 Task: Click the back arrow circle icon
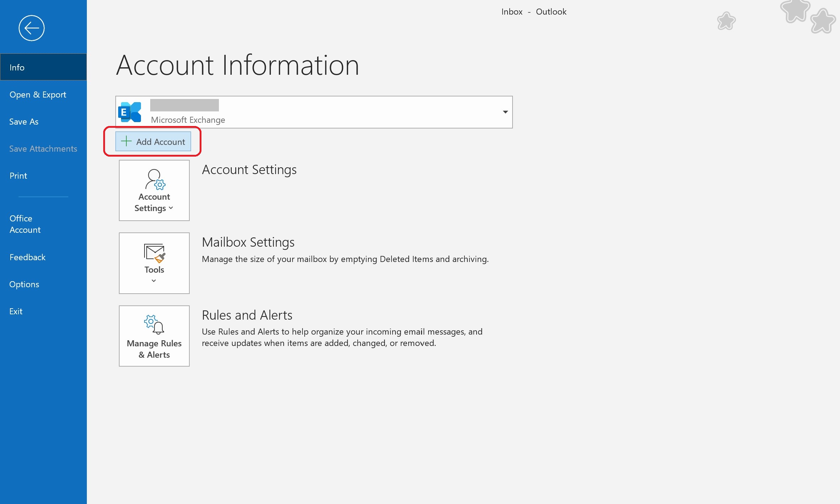click(31, 28)
